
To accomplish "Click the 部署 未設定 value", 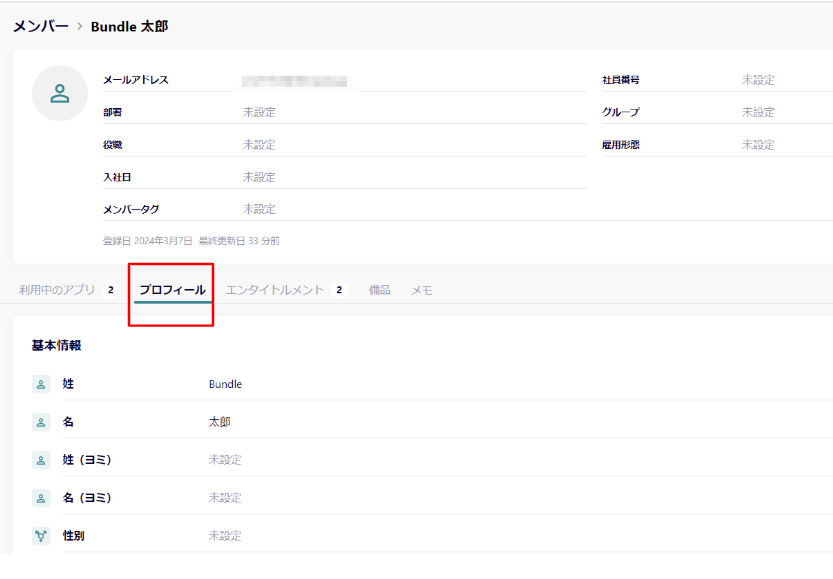I will pyautogui.click(x=259, y=112).
